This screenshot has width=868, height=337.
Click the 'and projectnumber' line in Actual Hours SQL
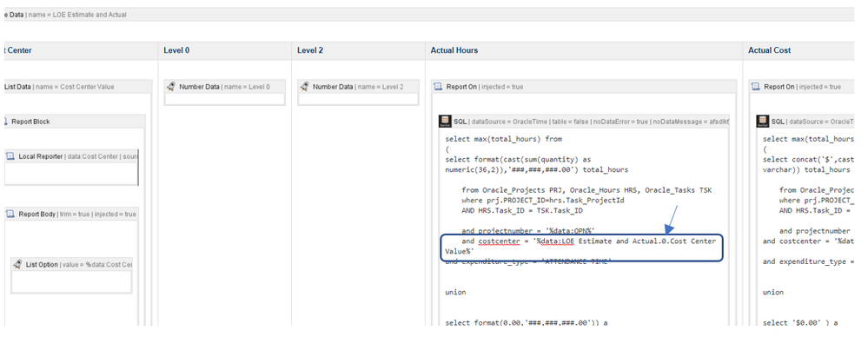528,231
